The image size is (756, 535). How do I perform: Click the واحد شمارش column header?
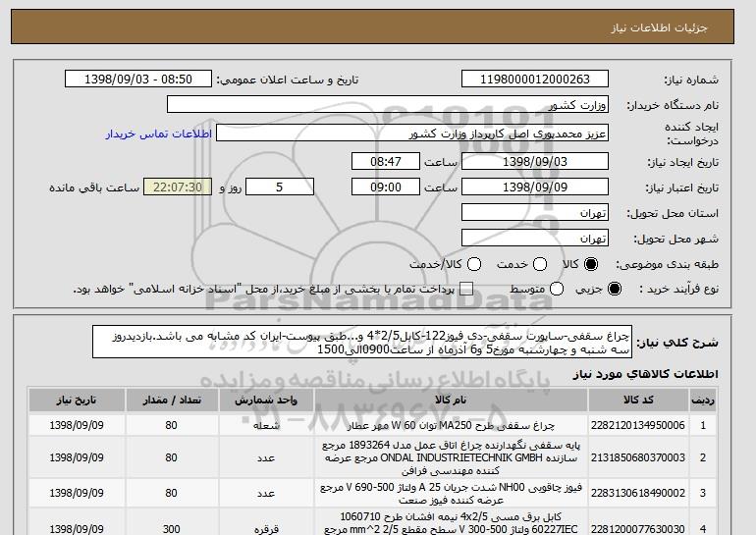(x=266, y=401)
